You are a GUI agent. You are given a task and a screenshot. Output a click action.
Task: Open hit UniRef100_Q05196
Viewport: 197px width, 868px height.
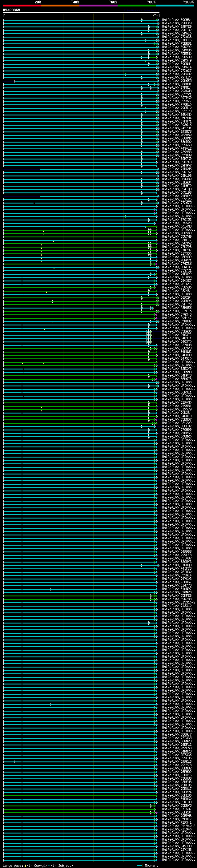[x=177, y=193]
